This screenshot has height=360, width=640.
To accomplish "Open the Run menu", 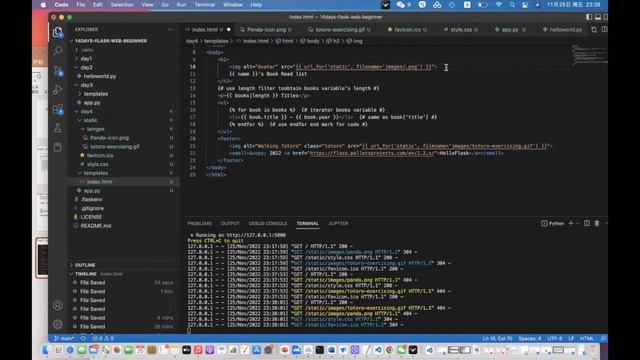I will pyautogui.click(x=181, y=5).
